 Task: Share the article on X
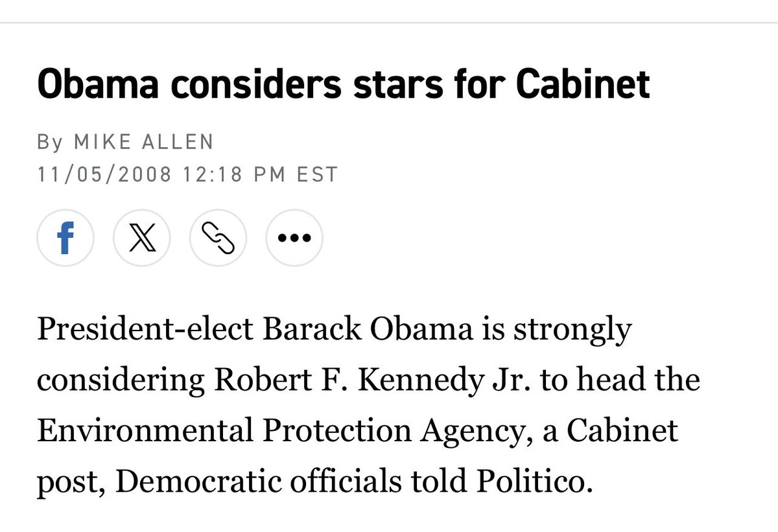141,238
